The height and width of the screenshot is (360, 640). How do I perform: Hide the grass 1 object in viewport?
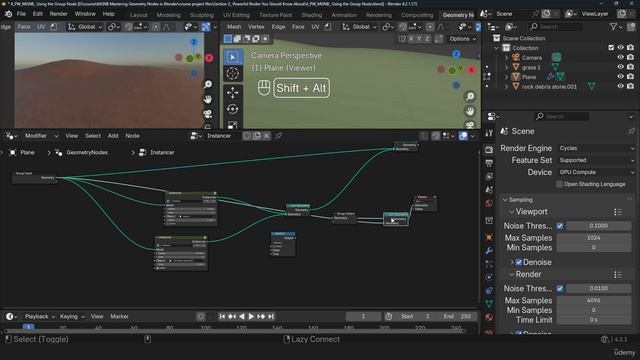(620, 67)
